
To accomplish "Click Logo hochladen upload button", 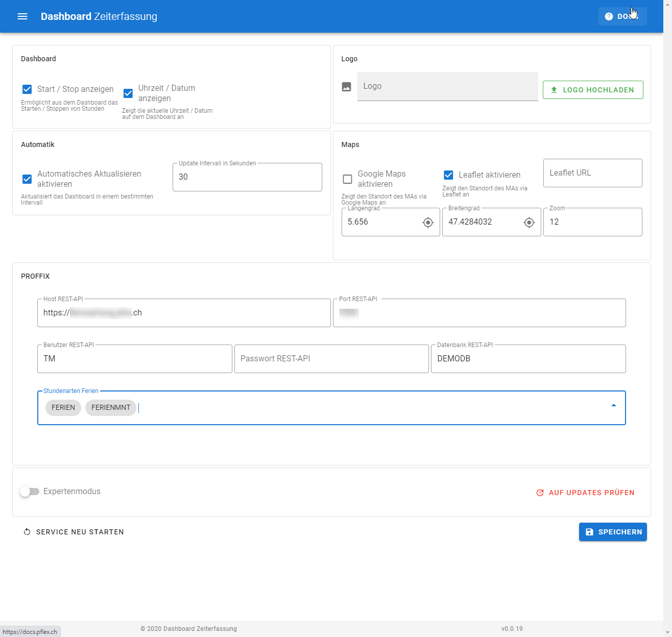I will point(592,90).
